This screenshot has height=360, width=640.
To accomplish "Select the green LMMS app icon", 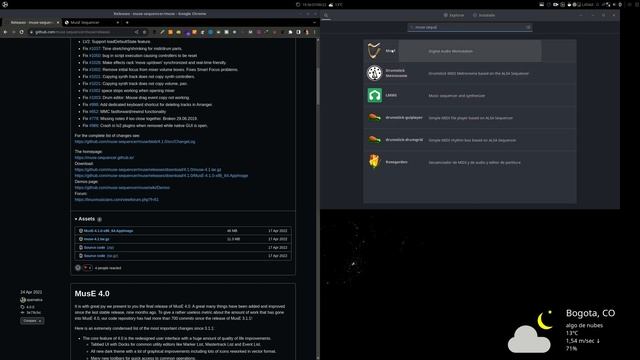I will click(x=374, y=96).
